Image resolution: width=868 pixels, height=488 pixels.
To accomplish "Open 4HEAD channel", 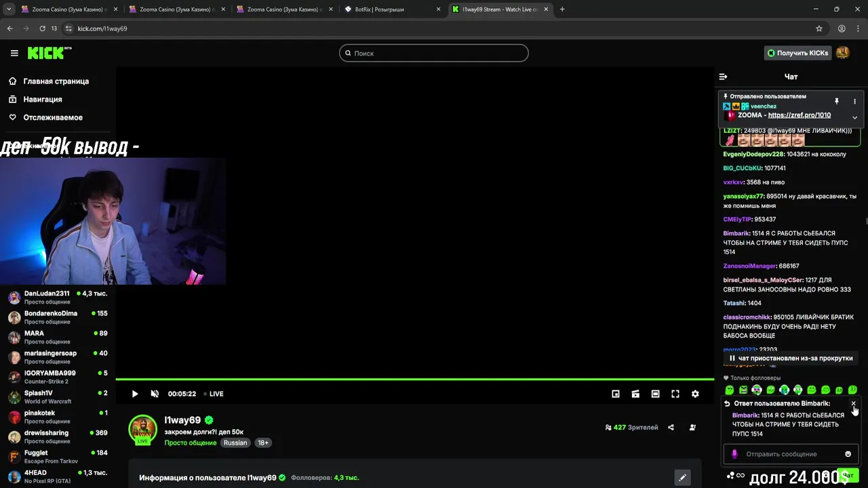I will (58, 476).
